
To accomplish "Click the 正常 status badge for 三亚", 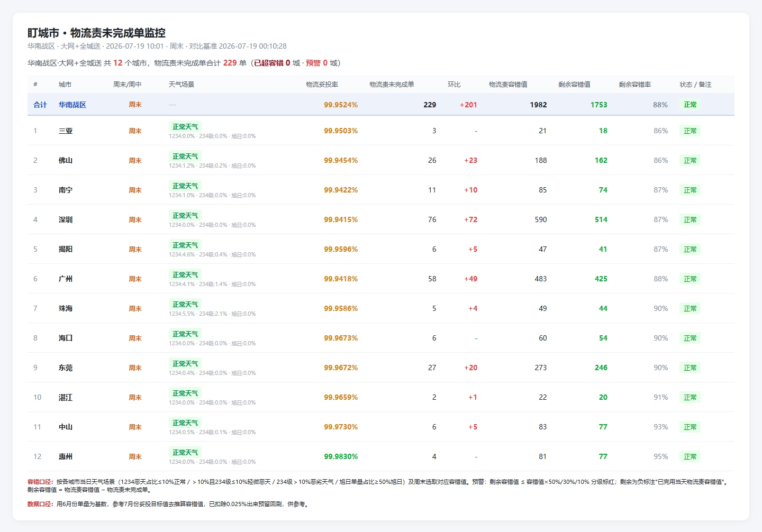I will (690, 131).
